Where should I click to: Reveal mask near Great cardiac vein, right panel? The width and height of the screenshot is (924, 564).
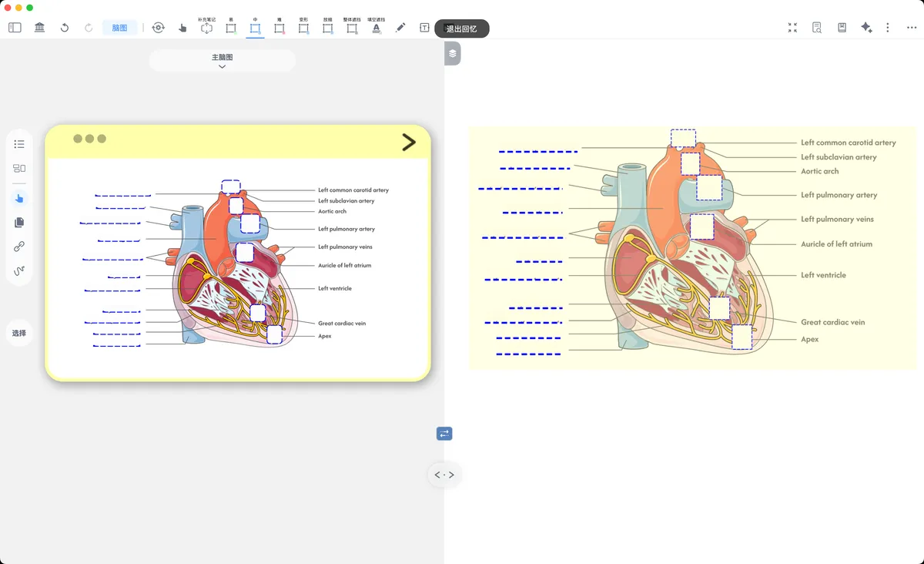(x=719, y=308)
